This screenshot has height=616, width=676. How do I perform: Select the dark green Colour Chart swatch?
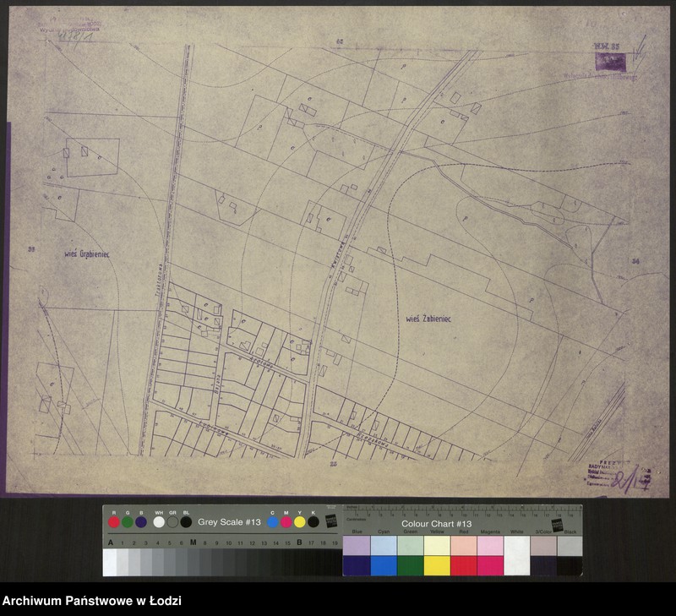tap(410, 565)
